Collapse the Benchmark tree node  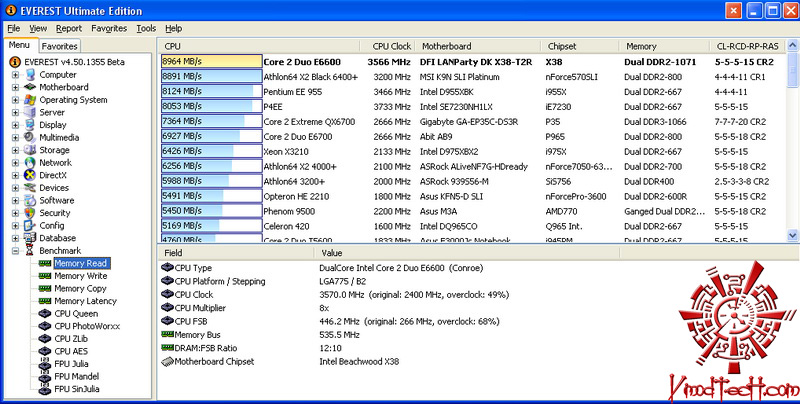pos(15,250)
